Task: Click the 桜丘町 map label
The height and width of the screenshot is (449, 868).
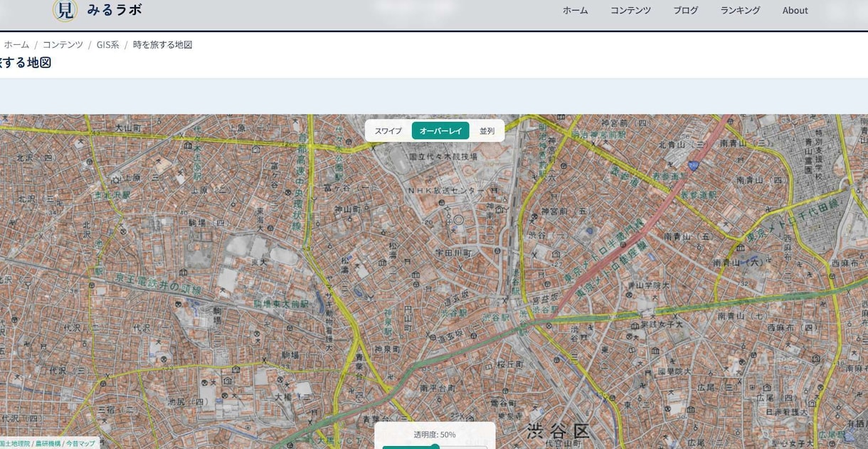Action: [510, 364]
